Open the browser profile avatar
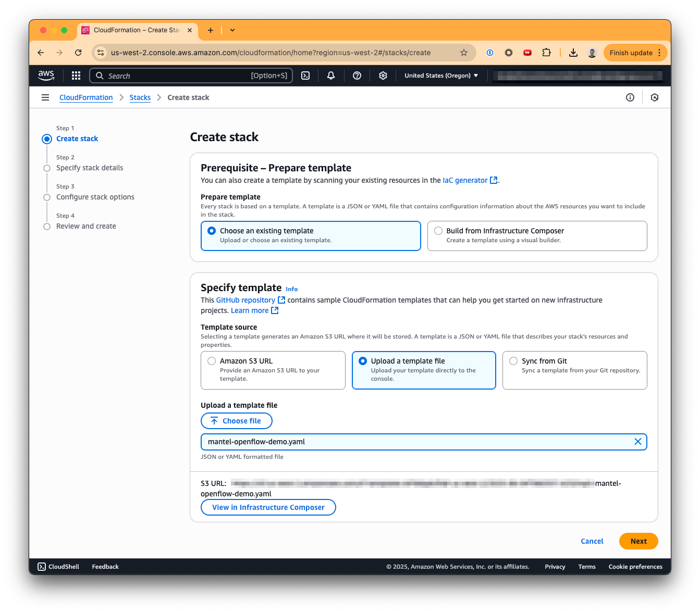 coord(592,53)
